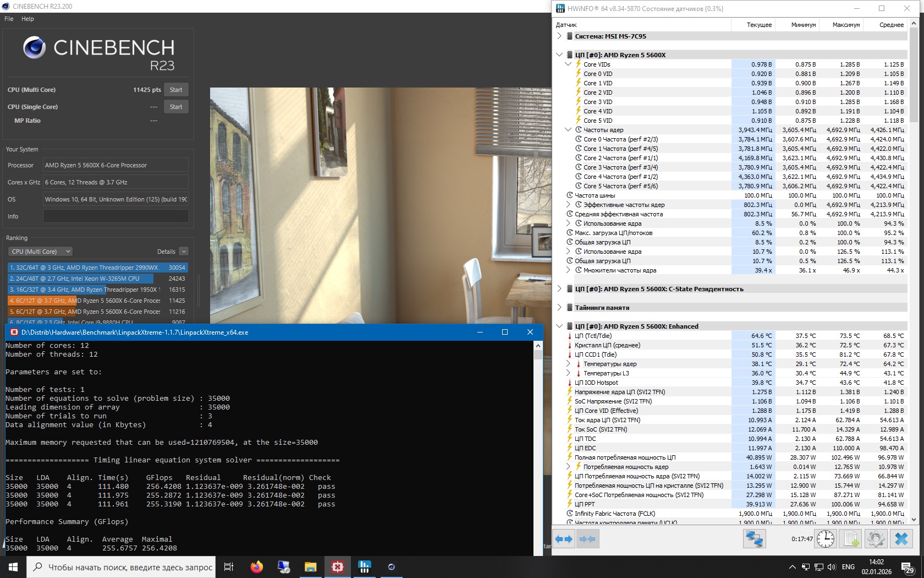Expand the C-State Резидентность group

559,289
